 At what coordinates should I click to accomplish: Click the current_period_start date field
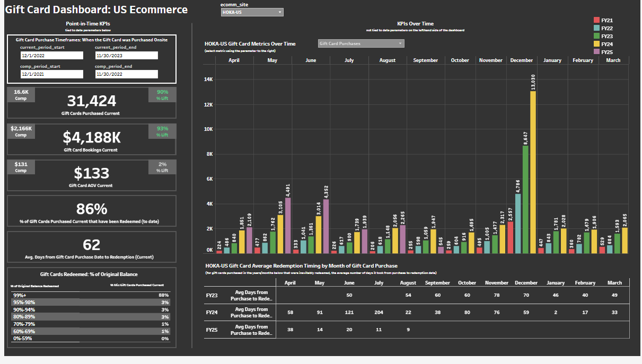(x=52, y=55)
